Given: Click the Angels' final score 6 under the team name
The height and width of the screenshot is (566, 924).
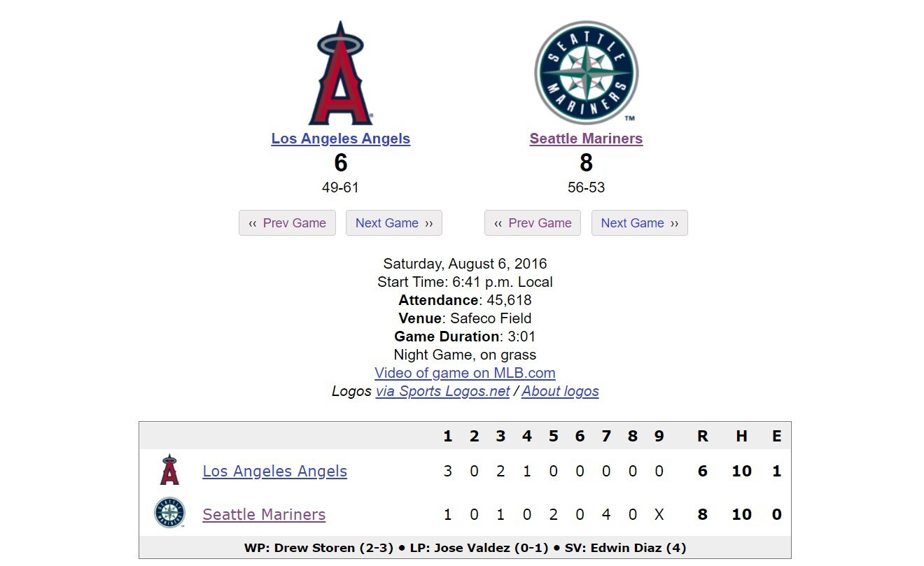Looking at the screenshot, I should [341, 163].
